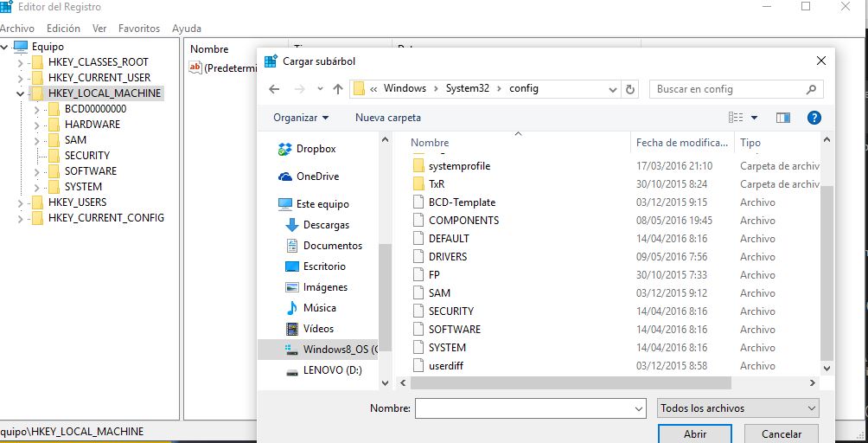Click the help question mark icon

(814, 118)
